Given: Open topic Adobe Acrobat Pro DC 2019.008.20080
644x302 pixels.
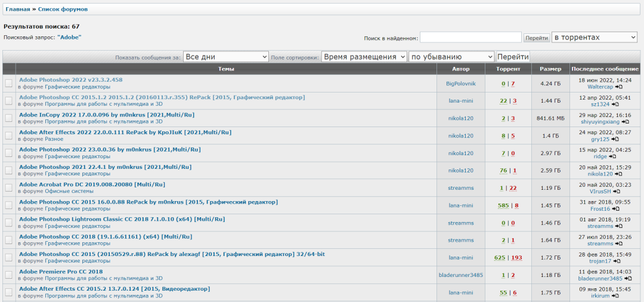Looking at the screenshot, I should [x=92, y=184].
